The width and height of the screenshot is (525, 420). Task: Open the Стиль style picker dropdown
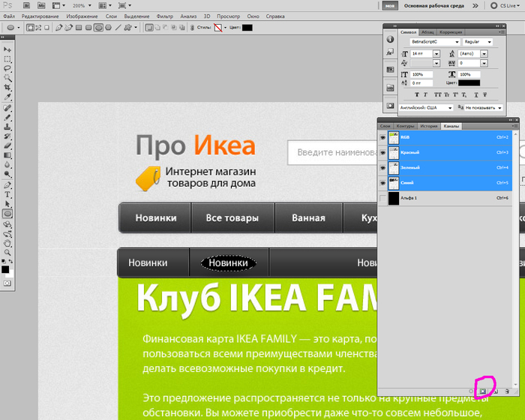(225, 28)
